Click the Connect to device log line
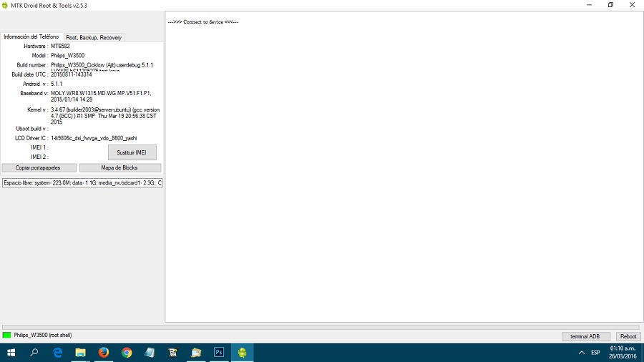The height and width of the screenshot is (362, 644). (203, 21)
